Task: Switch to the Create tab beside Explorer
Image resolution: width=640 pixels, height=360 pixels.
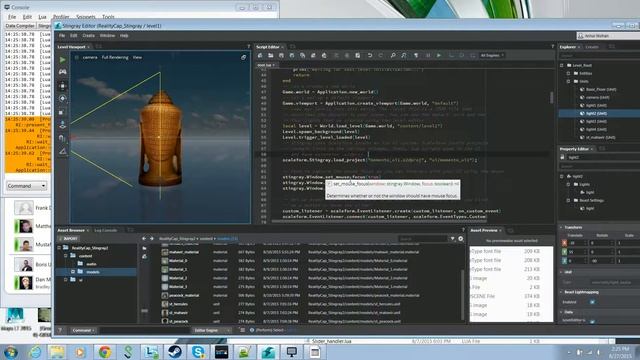Action: (592, 47)
